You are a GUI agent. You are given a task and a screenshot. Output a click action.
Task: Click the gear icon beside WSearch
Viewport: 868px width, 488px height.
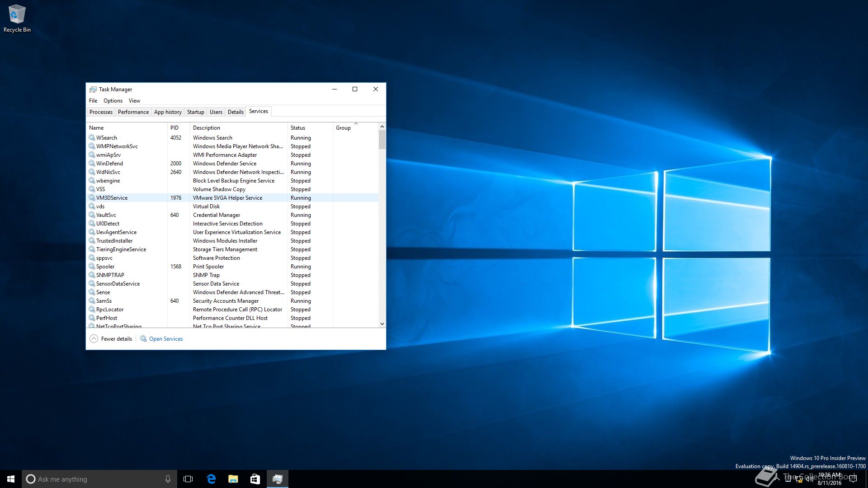point(92,138)
